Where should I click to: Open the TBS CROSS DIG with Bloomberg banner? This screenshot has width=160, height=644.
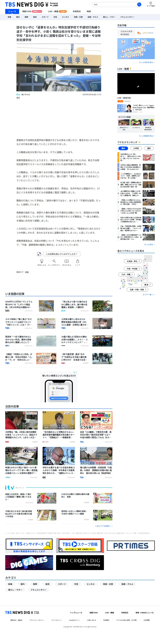pyautogui.click(x=80, y=563)
